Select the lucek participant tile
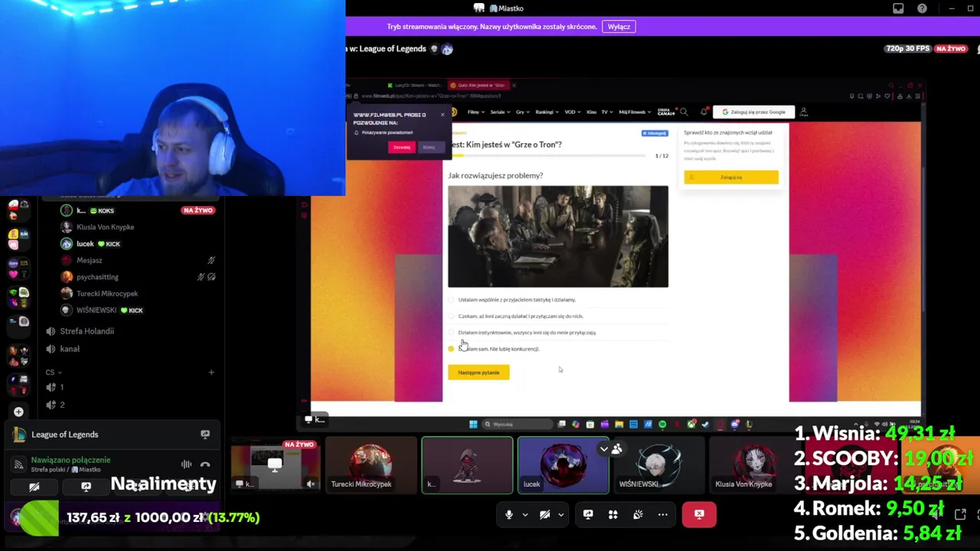Image resolution: width=980 pixels, height=551 pixels. 563,465
